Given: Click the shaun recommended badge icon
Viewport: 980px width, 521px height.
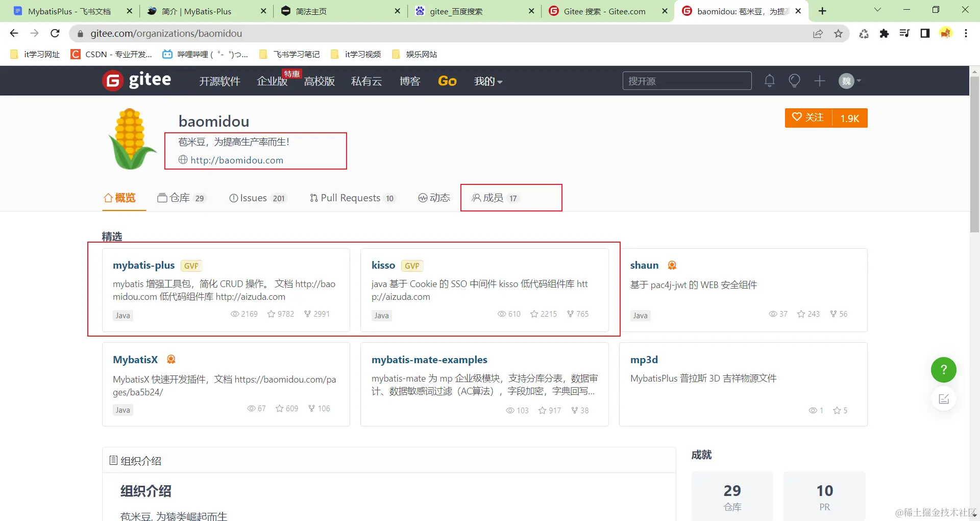Looking at the screenshot, I should [x=672, y=265].
